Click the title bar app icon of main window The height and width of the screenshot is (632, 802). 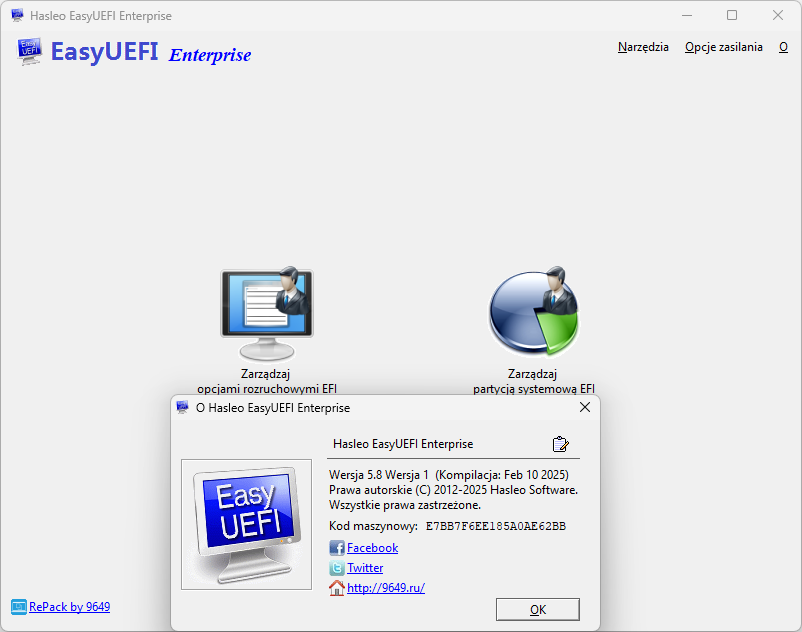tap(17, 15)
